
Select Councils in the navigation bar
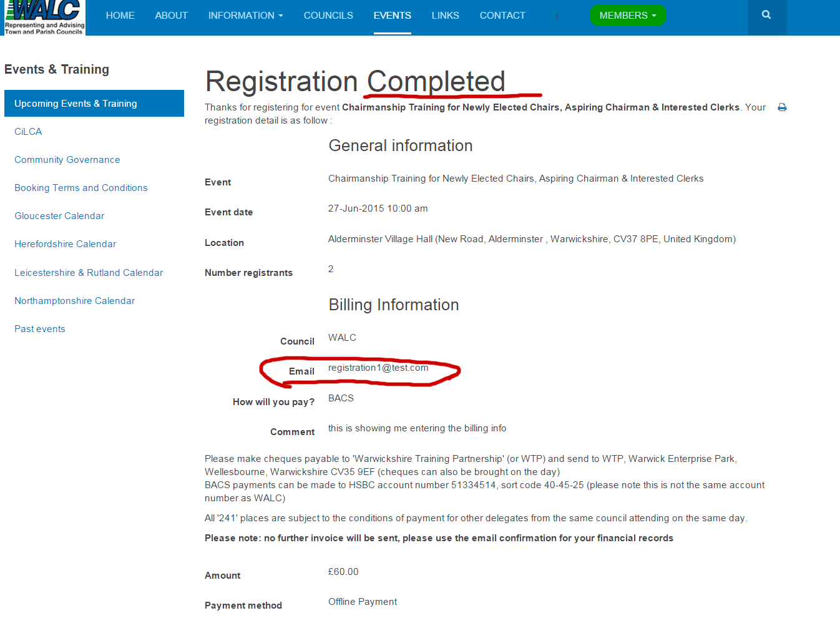(328, 16)
